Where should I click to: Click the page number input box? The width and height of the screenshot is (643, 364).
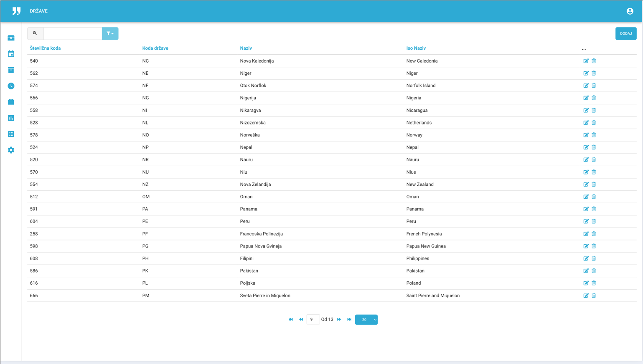(313, 320)
